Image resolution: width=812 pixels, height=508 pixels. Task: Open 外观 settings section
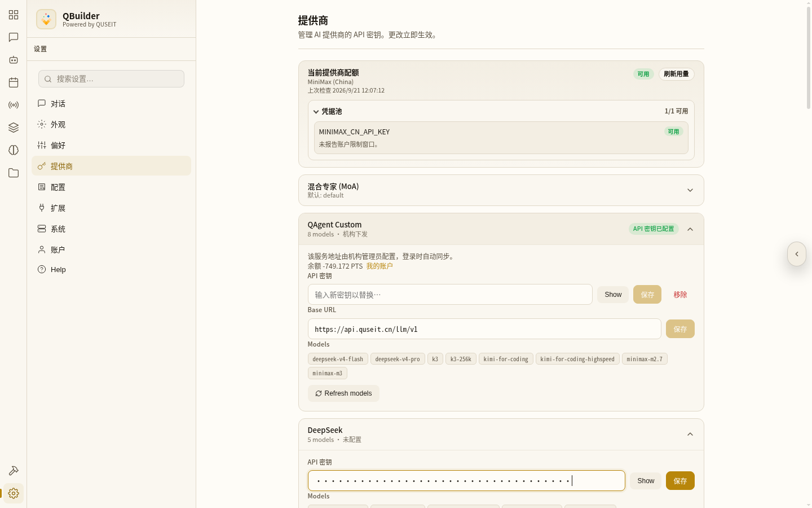point(111,124)
